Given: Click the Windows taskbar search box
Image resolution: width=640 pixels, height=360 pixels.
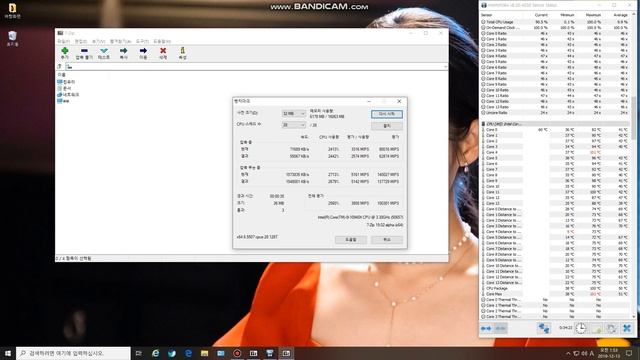Looking at the screenshot, I should pyautogui.click(x=73, y=353).
